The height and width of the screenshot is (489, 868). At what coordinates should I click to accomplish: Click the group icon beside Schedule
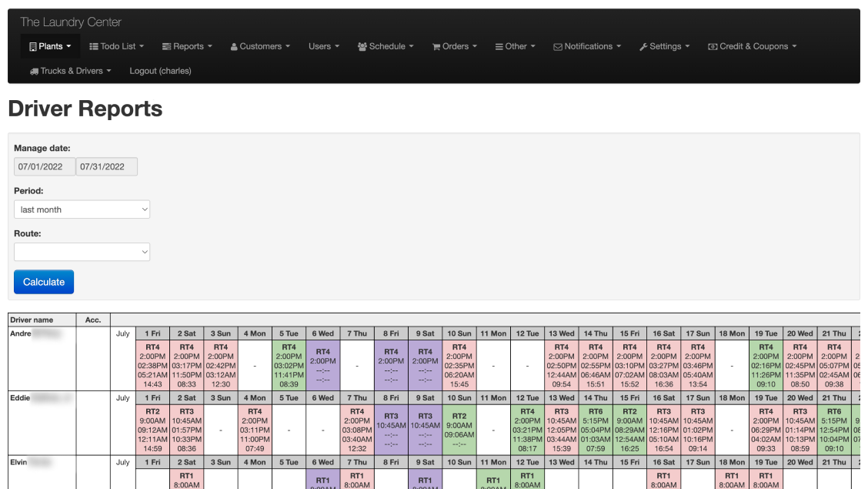click(362, 46)
